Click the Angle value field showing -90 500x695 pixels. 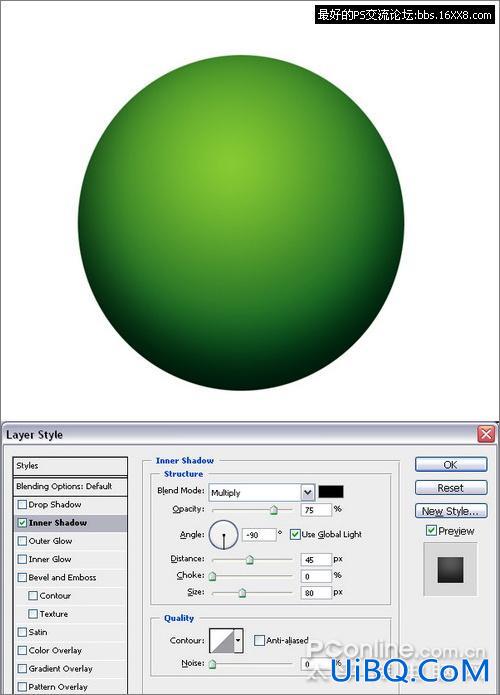(x=259, y=535)
